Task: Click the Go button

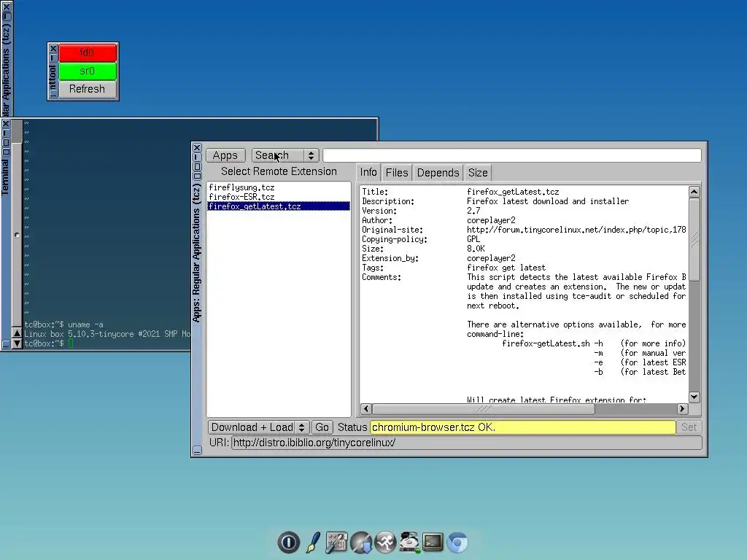Action: [x=322, y=427]
